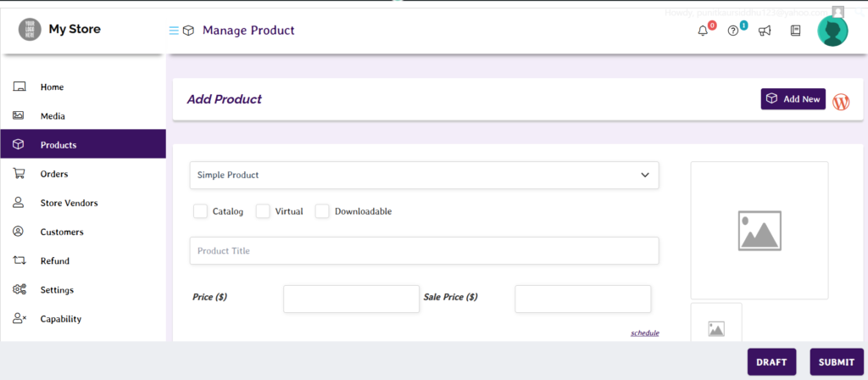868x380 pixels.
Task: Click the WordPress logo icon
Action: click(x=841, y=102)
